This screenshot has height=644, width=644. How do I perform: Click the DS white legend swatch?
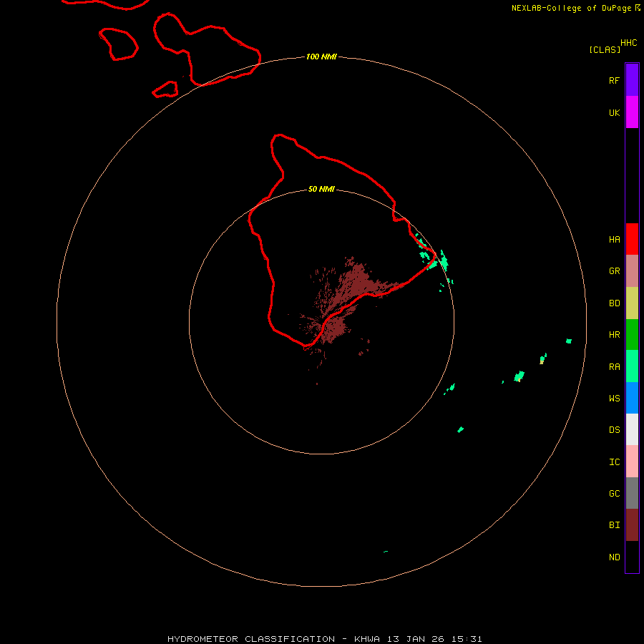pos(632,429)
